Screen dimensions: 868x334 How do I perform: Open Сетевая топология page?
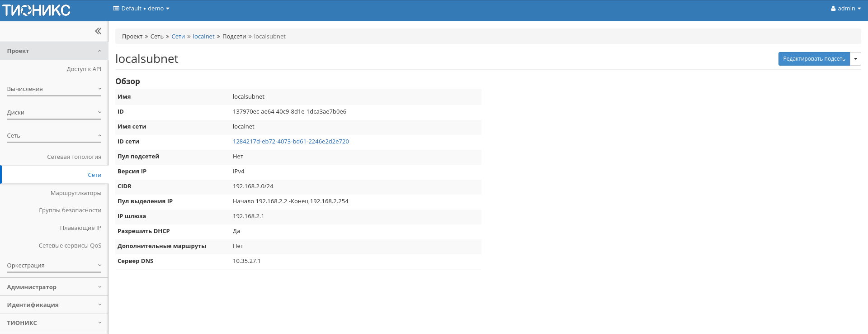[x=74, y=157]
